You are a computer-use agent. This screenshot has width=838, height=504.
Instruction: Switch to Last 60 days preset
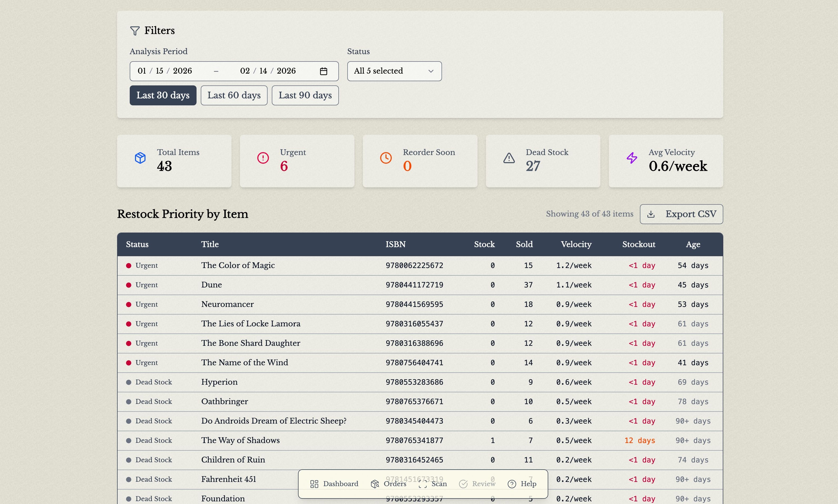234,95
